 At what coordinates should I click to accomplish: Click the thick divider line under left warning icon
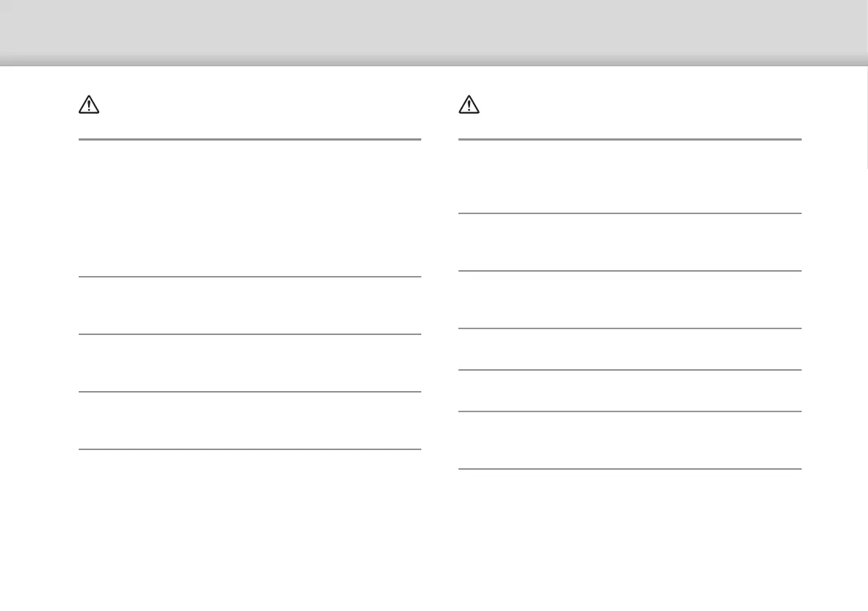coord(249,138)
